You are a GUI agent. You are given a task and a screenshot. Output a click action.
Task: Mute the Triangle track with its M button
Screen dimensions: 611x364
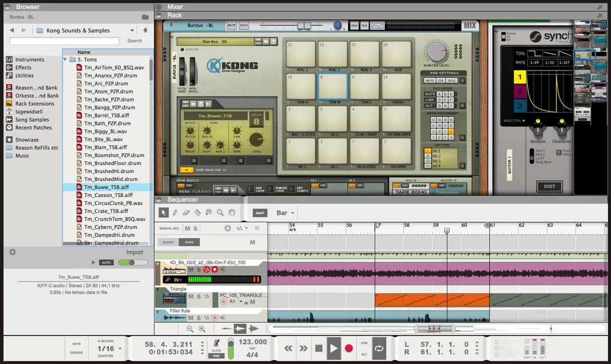[190, 297]
